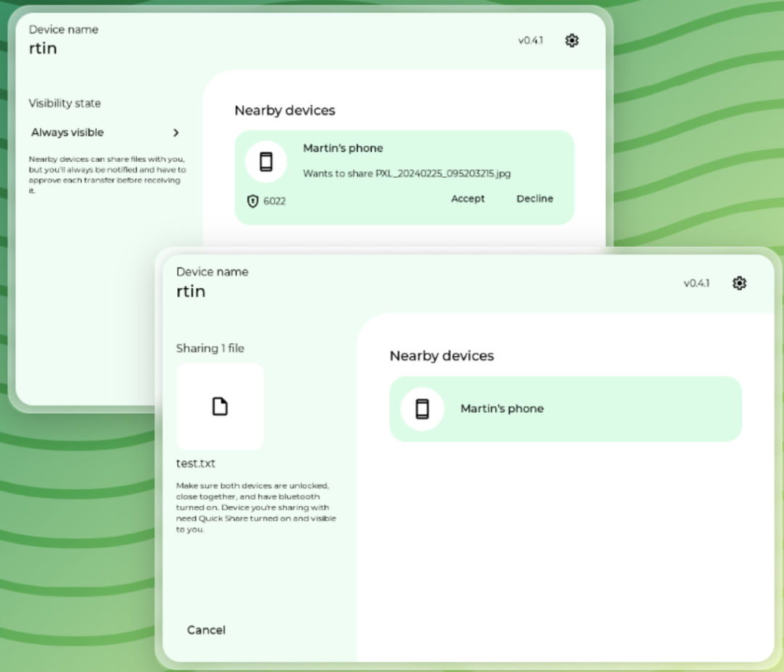Click version label v0.4.1 in back window
784x672 pixels.
coord(531,41)
